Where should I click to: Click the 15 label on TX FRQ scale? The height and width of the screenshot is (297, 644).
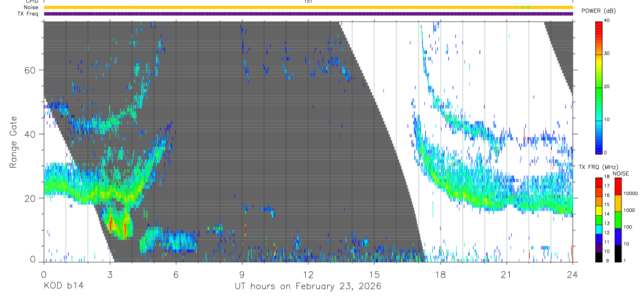point(607,205)
